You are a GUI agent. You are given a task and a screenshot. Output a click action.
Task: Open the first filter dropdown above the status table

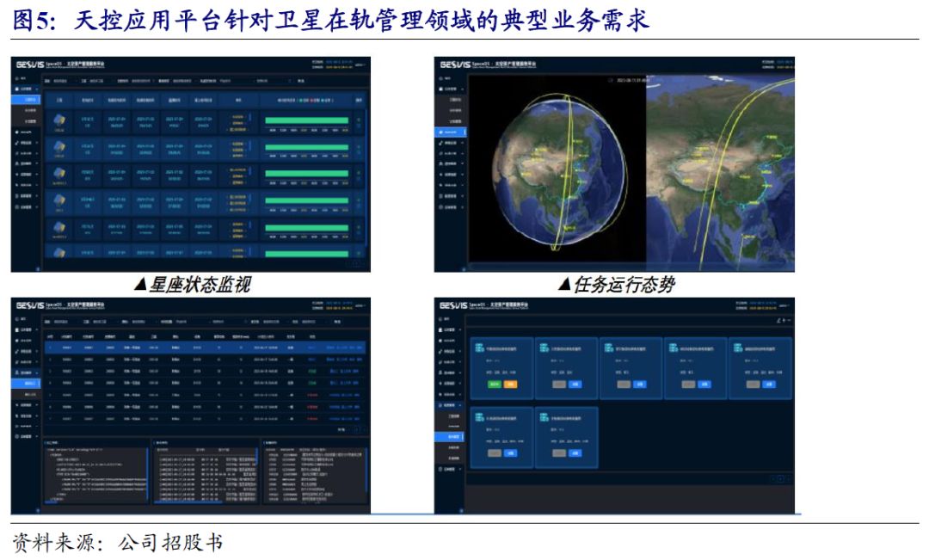click(62, 81)
